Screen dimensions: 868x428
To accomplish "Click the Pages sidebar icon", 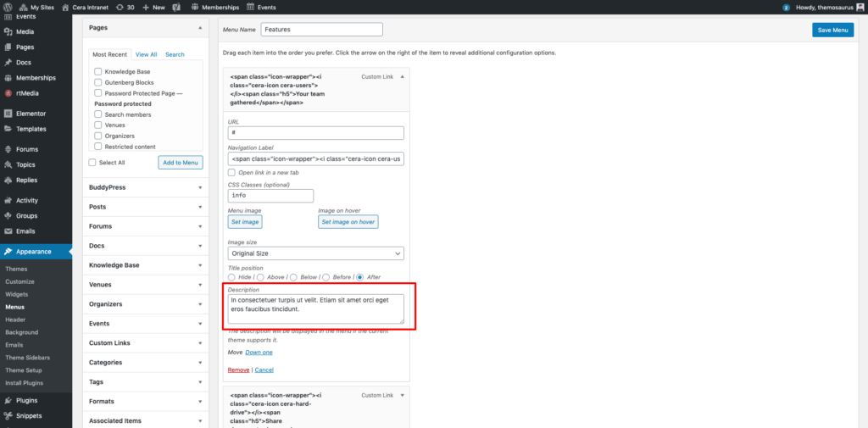I will coord(8,47).
